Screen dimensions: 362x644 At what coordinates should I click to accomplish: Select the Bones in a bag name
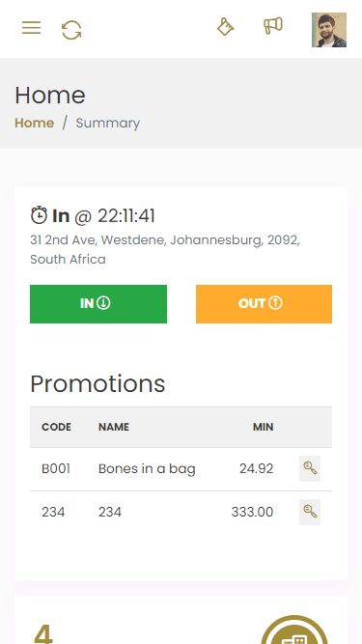[x=147, y=468]
